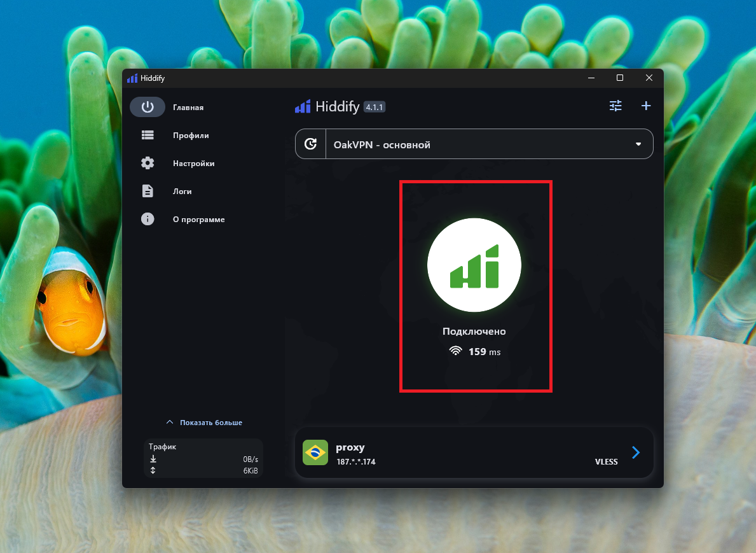
Task: Collapse the Показать больше section
Action: (202, 422)
